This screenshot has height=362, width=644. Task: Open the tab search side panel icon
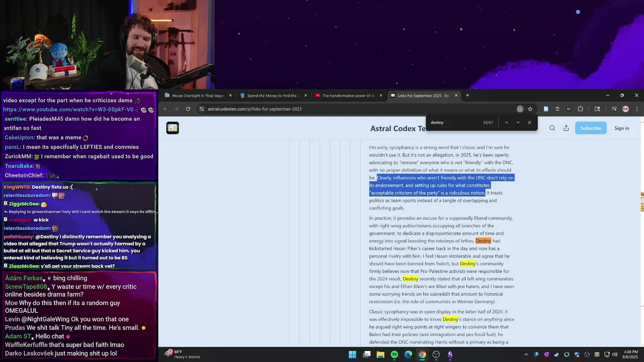coord(597,109)
